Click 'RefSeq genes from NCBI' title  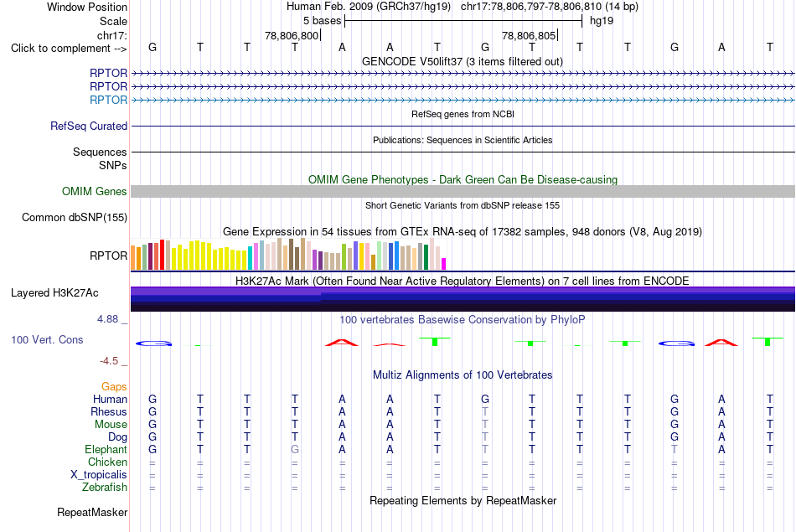[x=463, y=114]
